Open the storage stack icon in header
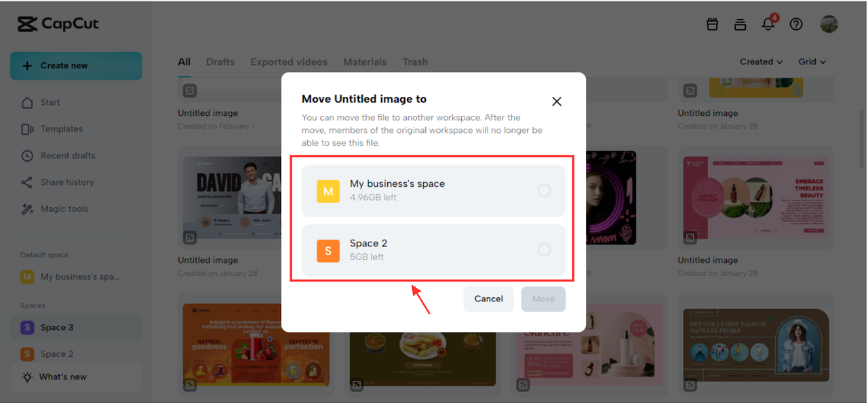The height and width of the screenshot is (403, 868). [x=740, y=24]
